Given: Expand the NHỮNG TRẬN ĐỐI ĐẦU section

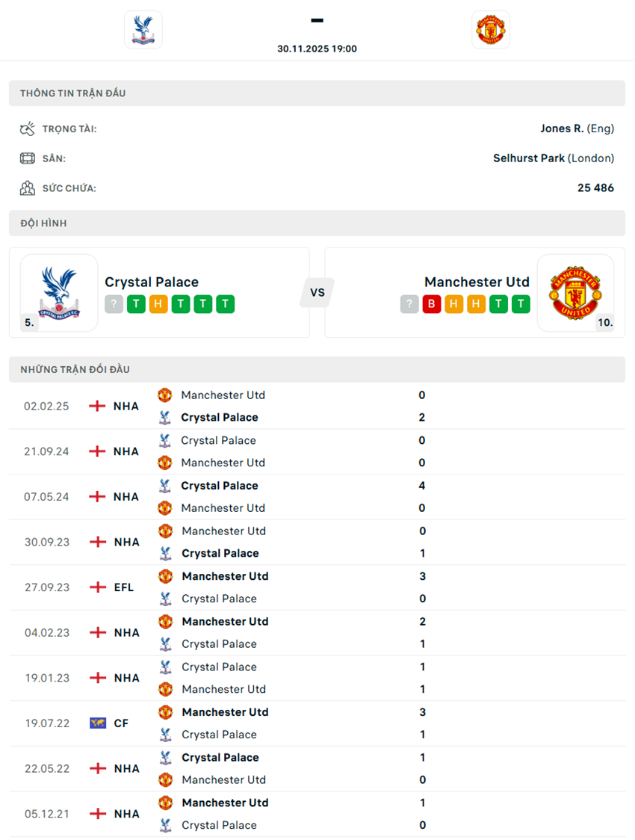Looking at the screenshot, I should pyautogui.click(x=317, y=369).
